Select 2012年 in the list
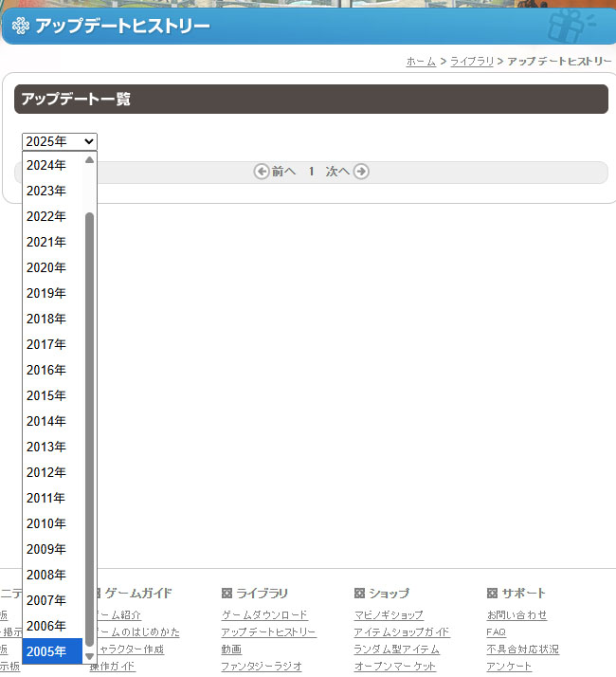The image size is (616, 677). point(52,472)
